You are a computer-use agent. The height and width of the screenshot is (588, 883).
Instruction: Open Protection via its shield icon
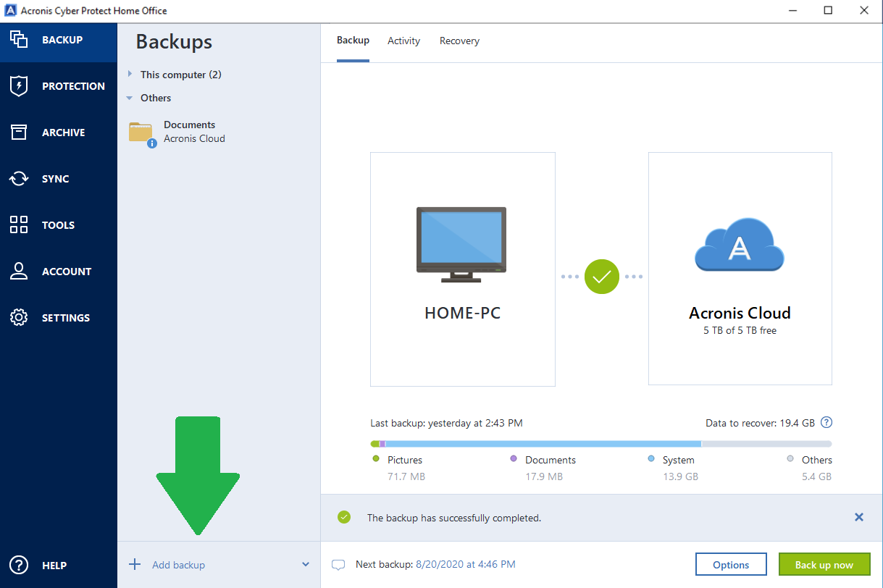[19, 86]
